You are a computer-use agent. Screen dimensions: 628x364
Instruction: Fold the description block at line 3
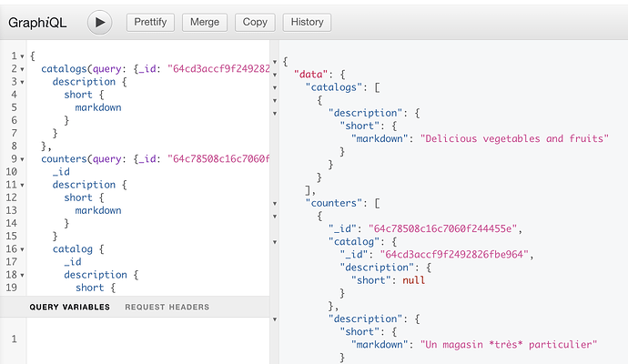20,82
